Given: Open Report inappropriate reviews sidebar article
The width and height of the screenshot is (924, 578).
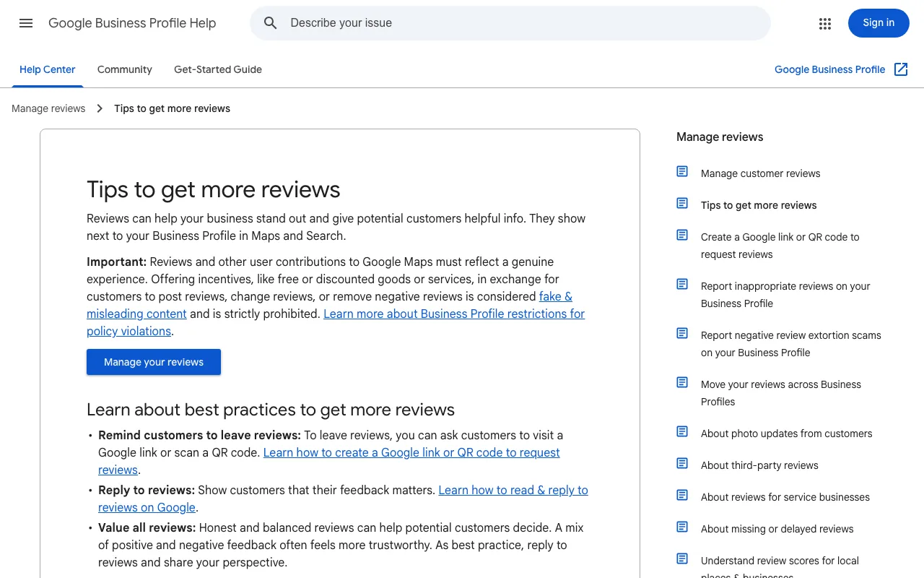Looking at the screenshot, I should point(785,295).
